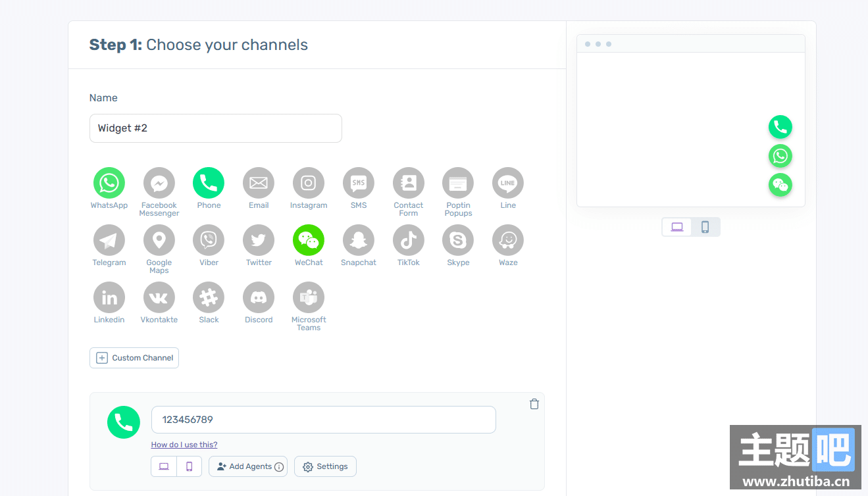Add the Instagram channel
The image size is (868, 496).
coord(309,183)
